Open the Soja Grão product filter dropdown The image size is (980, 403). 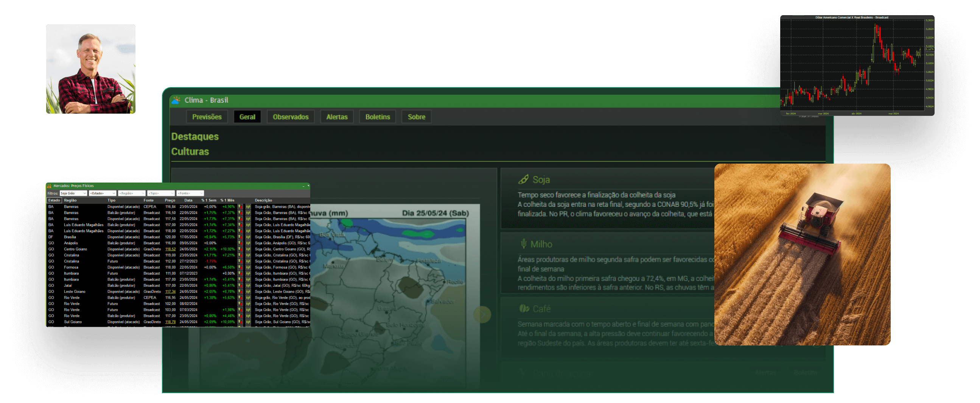(x=73, y=194)
